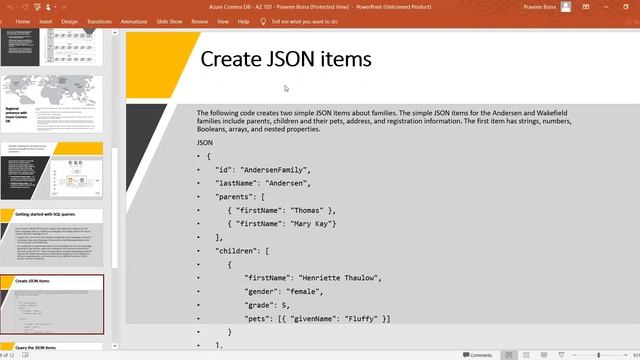The width and height of the screenshot is (640, 360).
Task: Select the 'Query the JSON items' slide thumbnail
Action: click(x=52, y=347)
